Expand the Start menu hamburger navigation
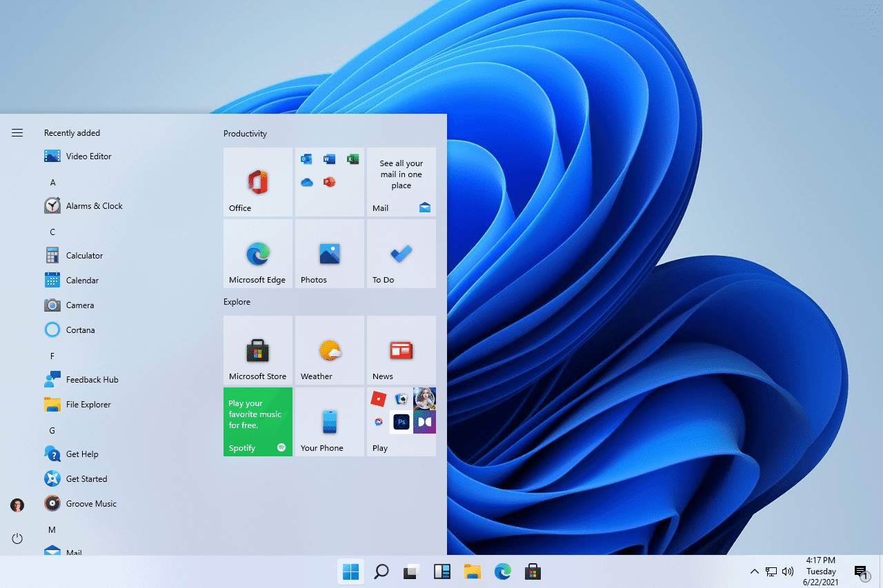Viewport: 883px width, 588px height. pos(17,132)
